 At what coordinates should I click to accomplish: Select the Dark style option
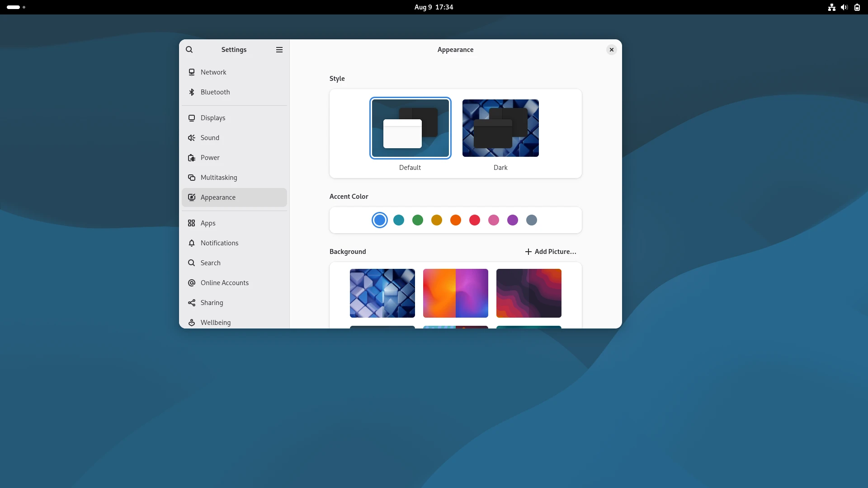click(x=500, y=128)
